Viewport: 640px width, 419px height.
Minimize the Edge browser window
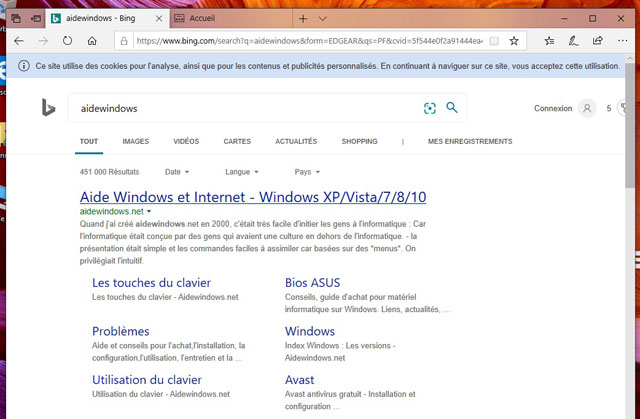564,19
